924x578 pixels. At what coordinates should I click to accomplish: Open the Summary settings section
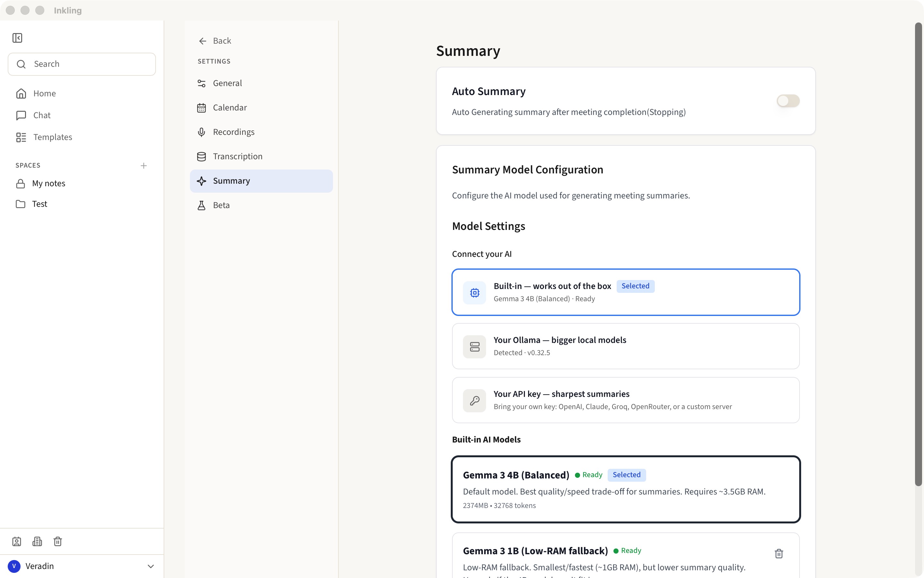tap(261, 181)
